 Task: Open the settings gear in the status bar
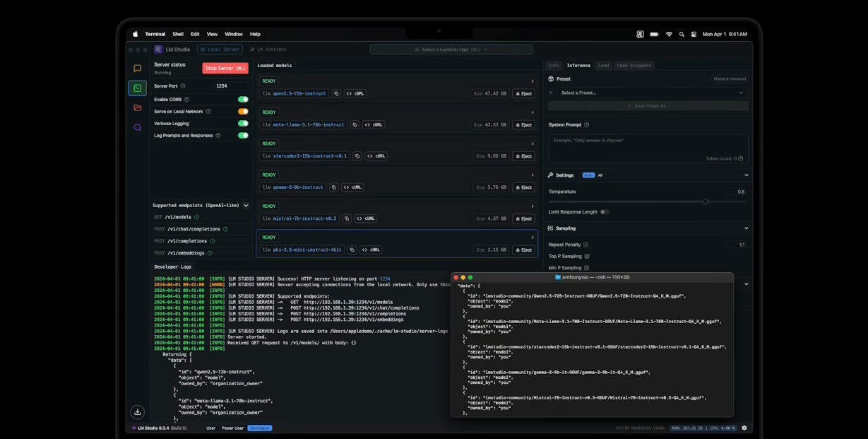[x=744, y=428]
